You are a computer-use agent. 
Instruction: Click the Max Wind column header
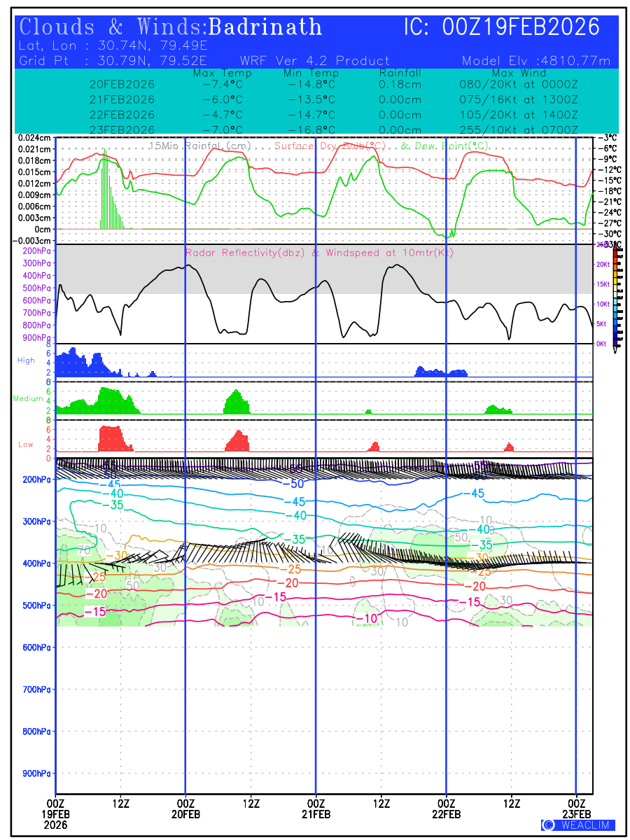pos(519,73)
